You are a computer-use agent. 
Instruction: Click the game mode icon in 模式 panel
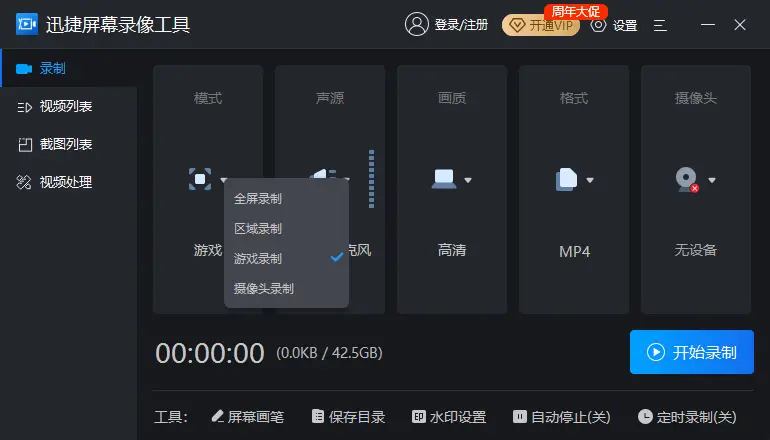click(x=200, y=179)
